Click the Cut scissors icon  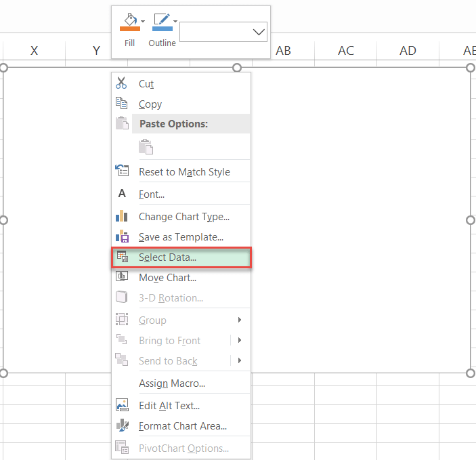121,83
